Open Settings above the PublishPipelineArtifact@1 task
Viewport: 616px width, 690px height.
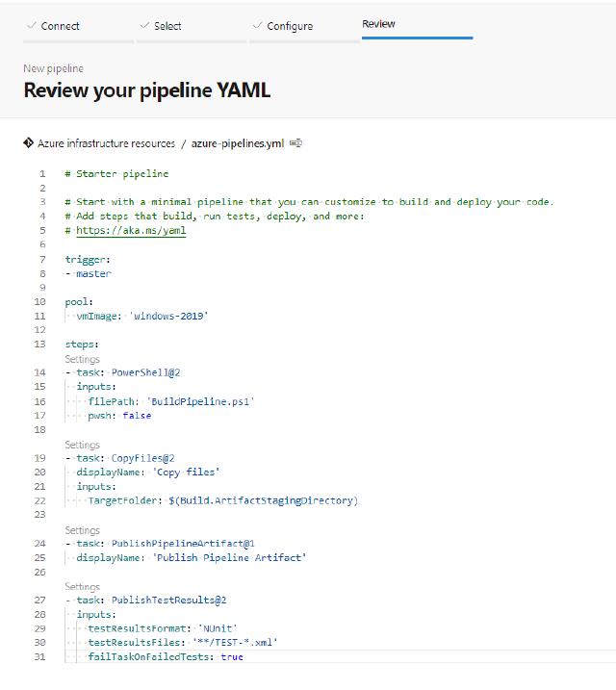tap(82, 530)
